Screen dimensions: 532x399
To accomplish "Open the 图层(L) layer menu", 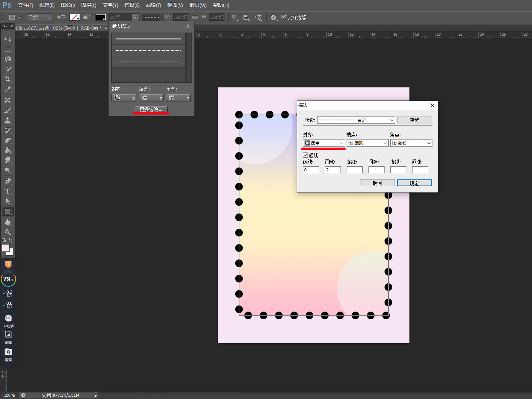I will point(88,5).
